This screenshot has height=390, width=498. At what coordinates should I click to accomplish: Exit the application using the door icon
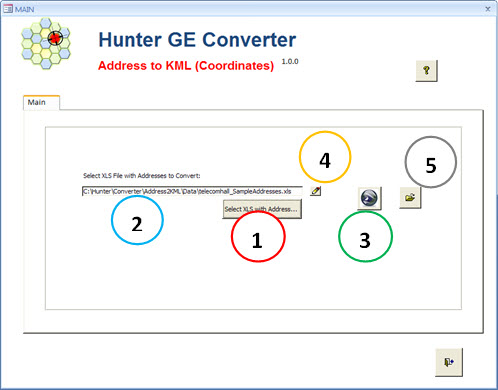click(x=449, y=362)
